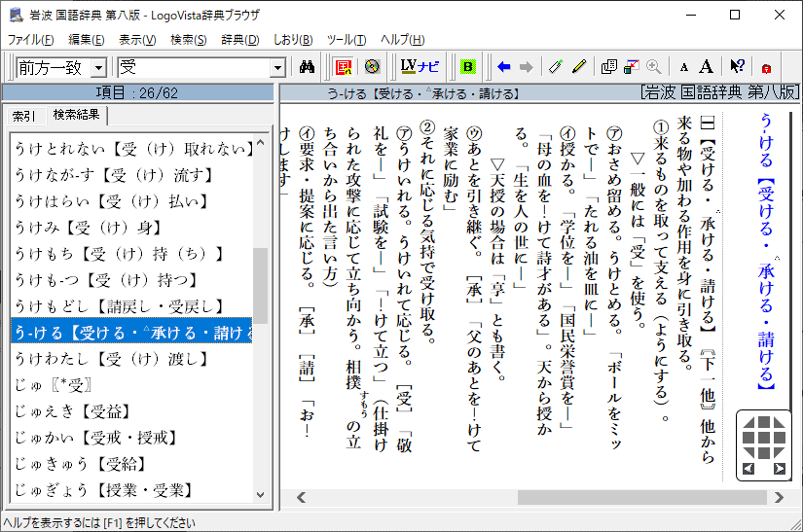
Task: Click the lower-right triangle of navigation pad
Action: coord(779,452)
